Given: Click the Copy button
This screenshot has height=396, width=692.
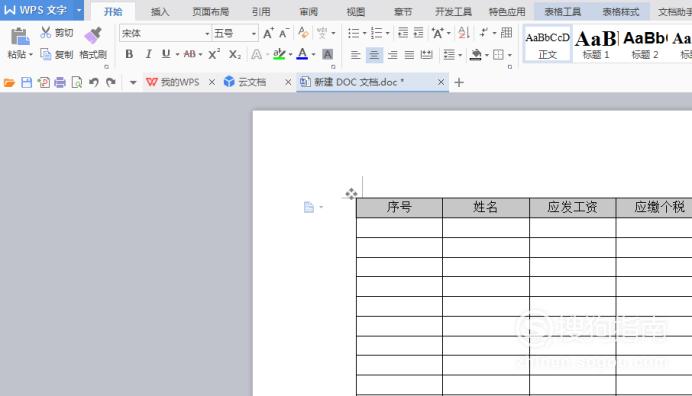Looking at the screenshot, I should click(x=56, y=54).
